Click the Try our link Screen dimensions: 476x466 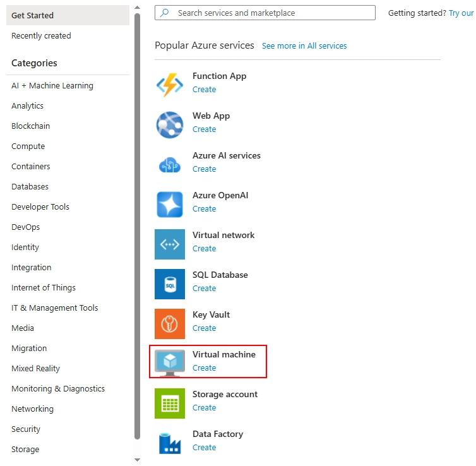[461, 13]
